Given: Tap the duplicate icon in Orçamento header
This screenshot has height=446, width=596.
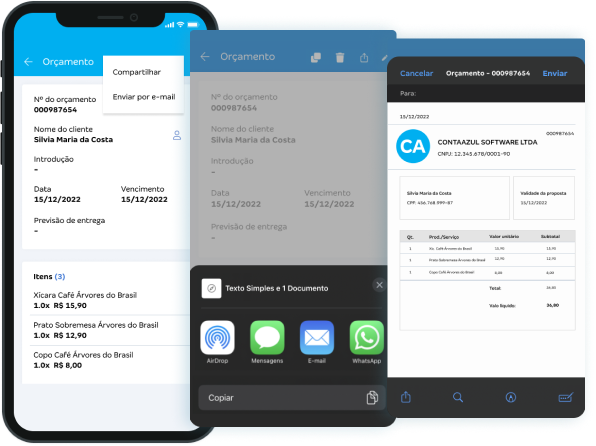Looking at the screenshot, I should click(x=315, y=57).
